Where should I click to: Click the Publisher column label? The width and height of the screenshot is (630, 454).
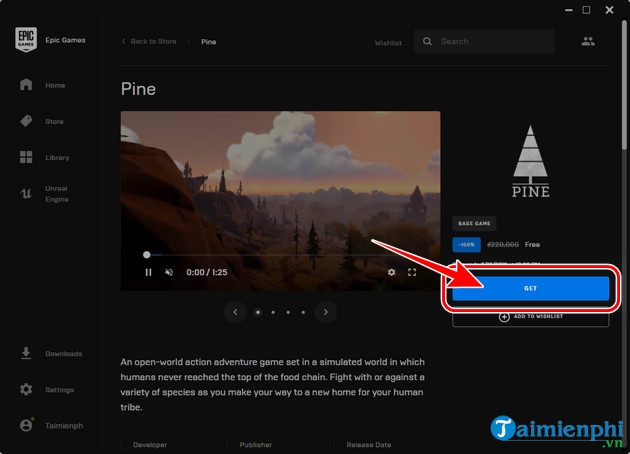pyautogui.click(x=256, y=445)
